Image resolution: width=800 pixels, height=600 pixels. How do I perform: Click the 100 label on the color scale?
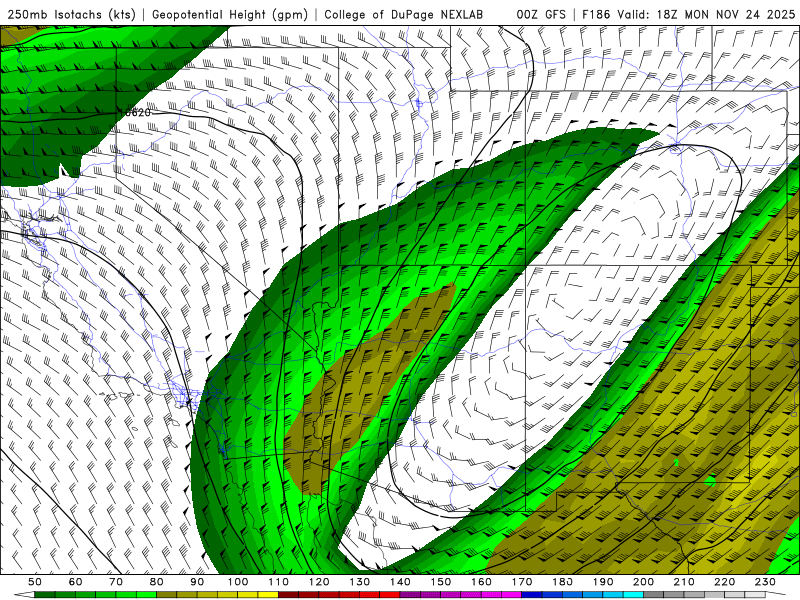pos(237,582)
